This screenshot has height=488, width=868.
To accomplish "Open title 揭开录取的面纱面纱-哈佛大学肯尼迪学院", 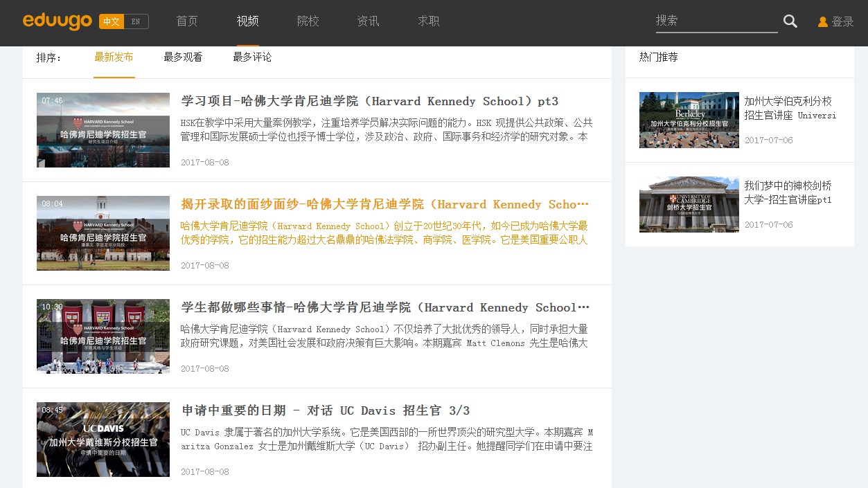I will pos(385,204).
